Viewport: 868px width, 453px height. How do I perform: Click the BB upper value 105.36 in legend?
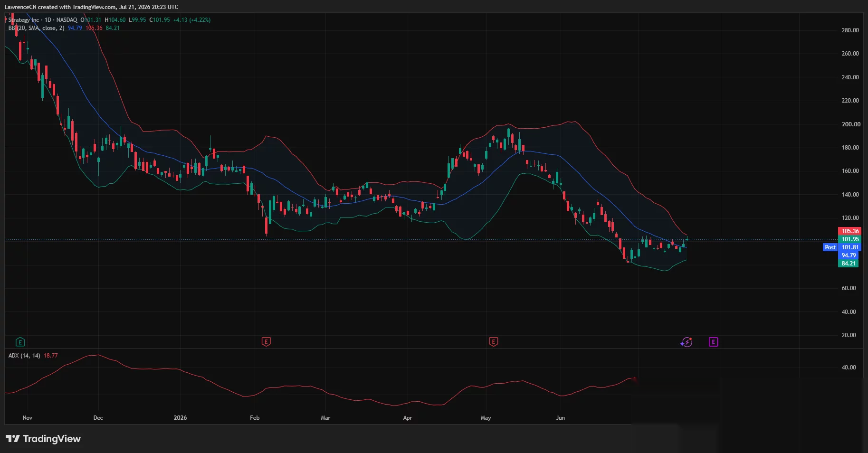(x=94, y=28)
